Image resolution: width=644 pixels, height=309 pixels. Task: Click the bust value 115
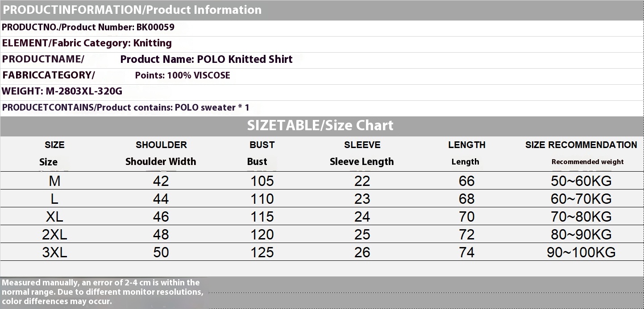coord(262,217)
